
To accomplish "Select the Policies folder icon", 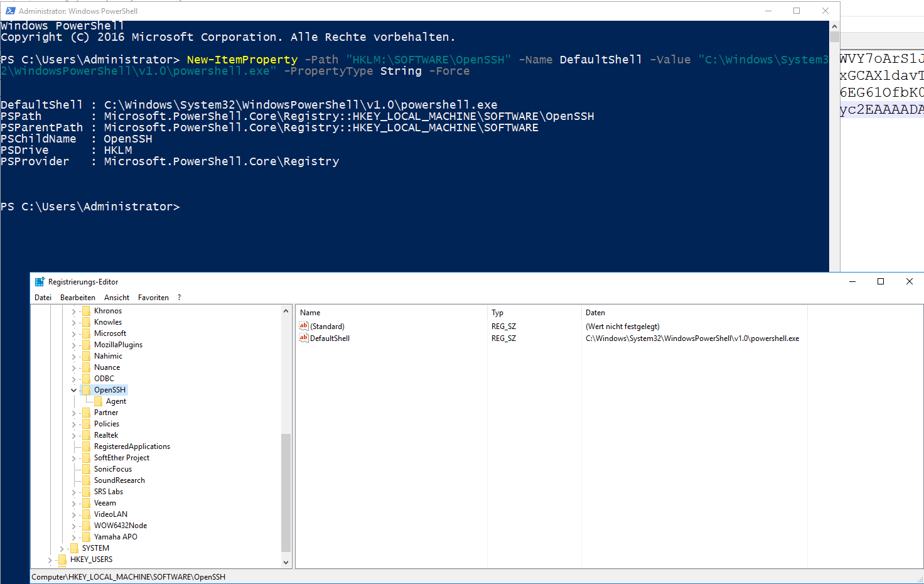I will (87, 424).
